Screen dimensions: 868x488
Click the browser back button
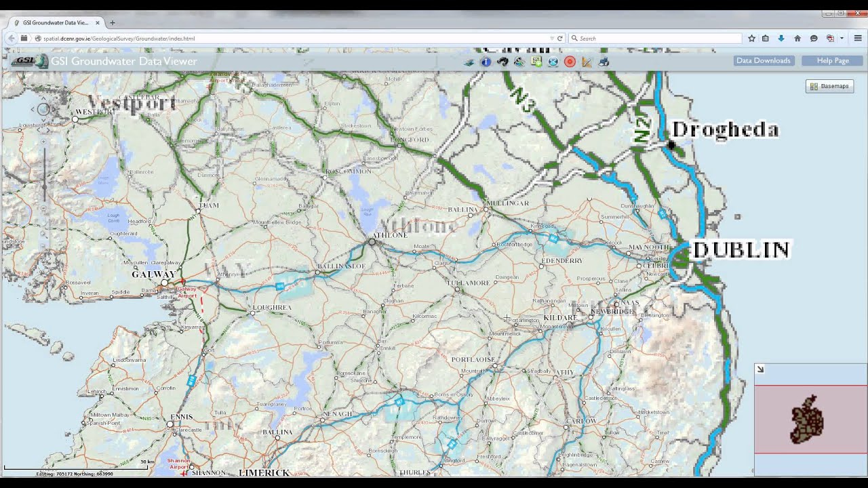(11, 39)
